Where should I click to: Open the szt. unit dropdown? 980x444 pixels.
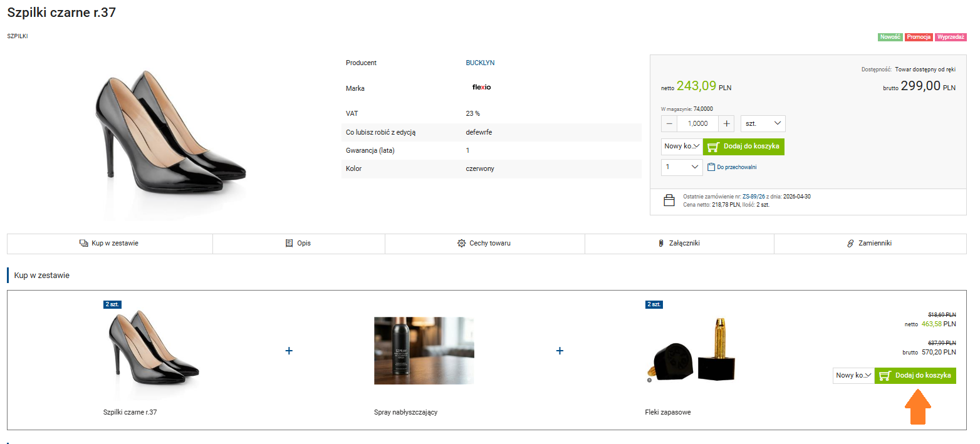tap(763, 123)
